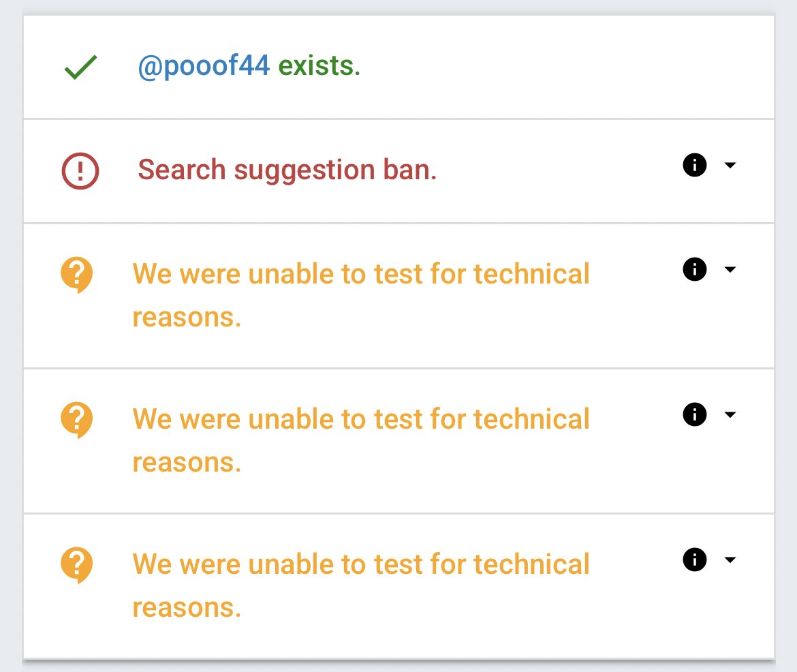Open the @pooof44 profile link
Viewport: 797px width, 672px height.
tap(204, 67)
